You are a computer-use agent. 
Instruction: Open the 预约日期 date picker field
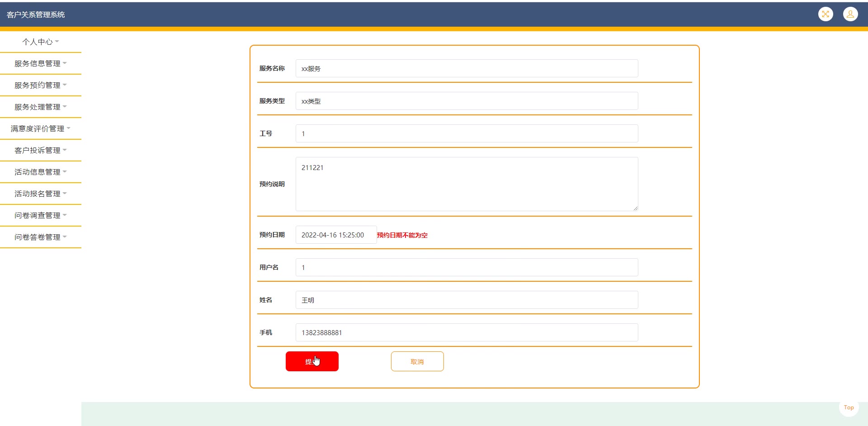336,235
